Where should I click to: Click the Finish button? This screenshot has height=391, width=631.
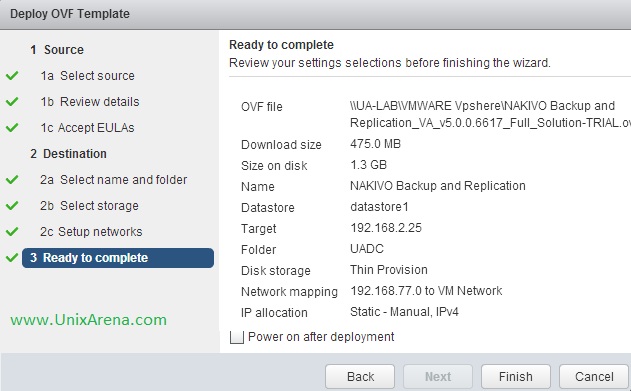516,377
